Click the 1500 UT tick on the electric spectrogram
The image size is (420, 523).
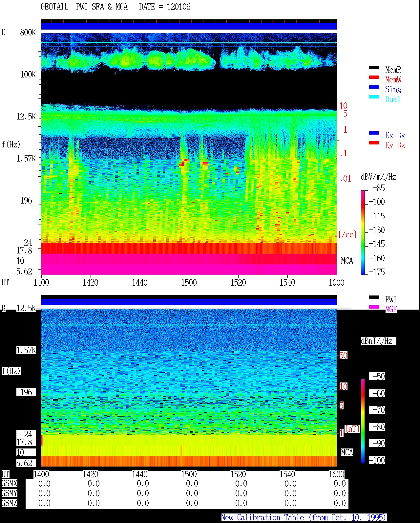click(x=189, y=282)
